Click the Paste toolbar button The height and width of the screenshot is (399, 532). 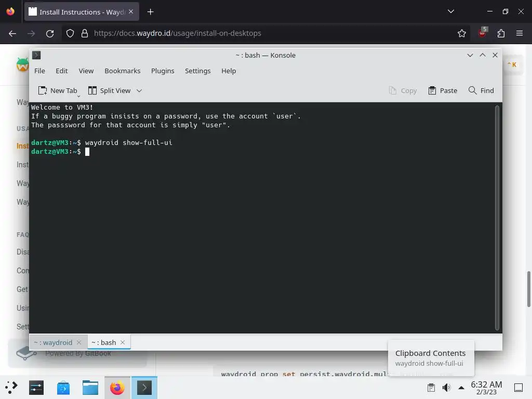443,90
